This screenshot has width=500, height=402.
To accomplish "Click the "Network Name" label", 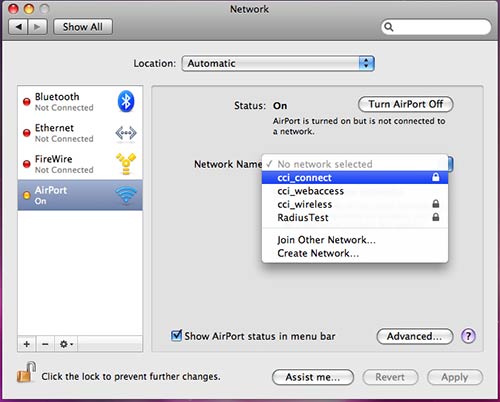I will coord(228,164).
